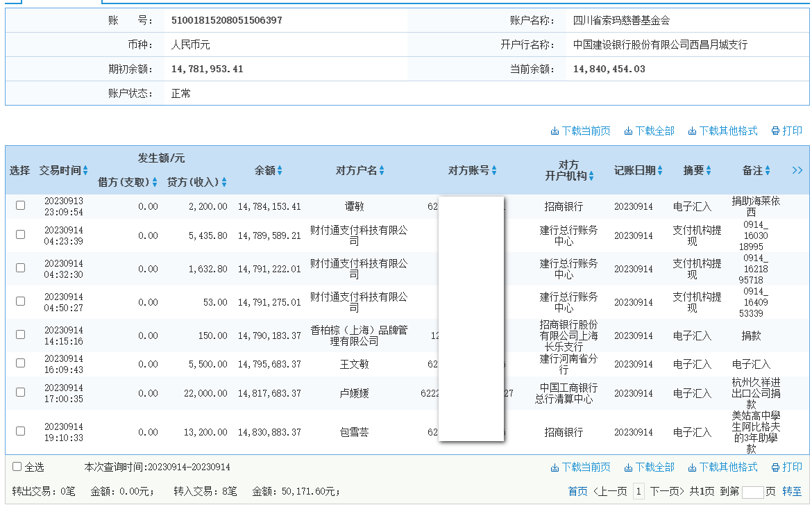Sort by 备注 column arrows
The height and width of the screenshot is (505, 812).
pos(768,171)
